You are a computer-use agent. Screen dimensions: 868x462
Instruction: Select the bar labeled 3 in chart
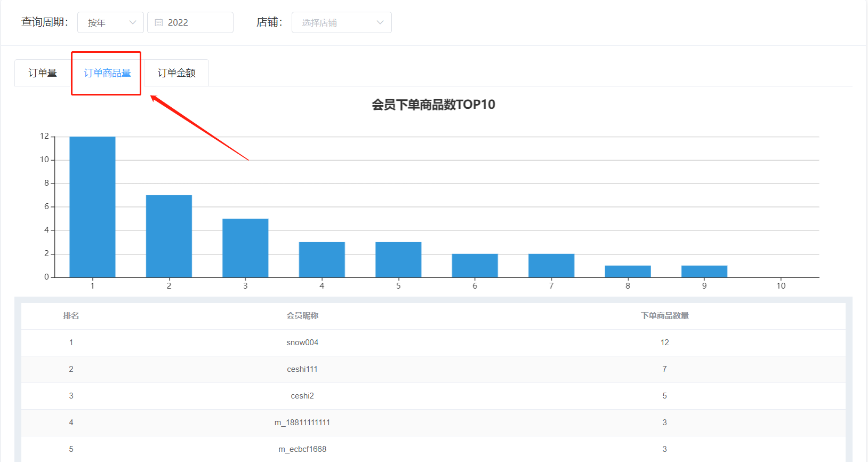245,248
